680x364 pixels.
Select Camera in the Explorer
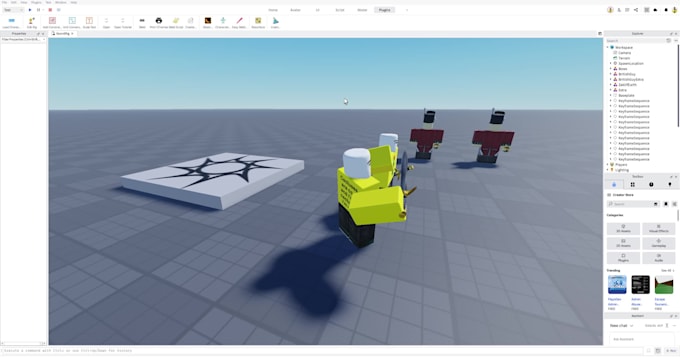(x=624, y=52)
